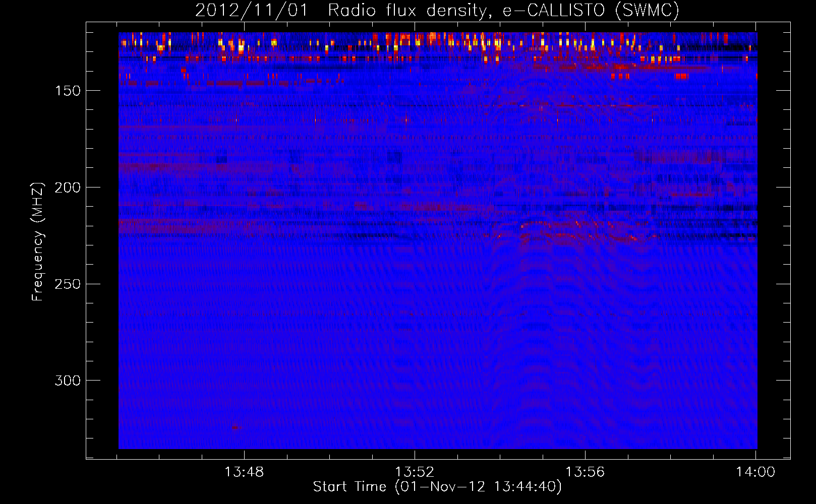Click the 150 frequency tick label
The image size is (816, 504).
click(68, 91)
